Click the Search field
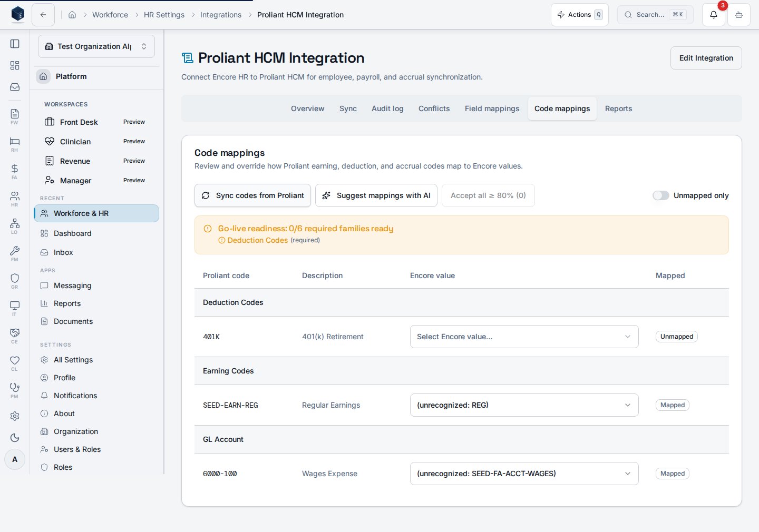Image resolution: width=759 pixels, height=532 pixels. tap(655, 15)
